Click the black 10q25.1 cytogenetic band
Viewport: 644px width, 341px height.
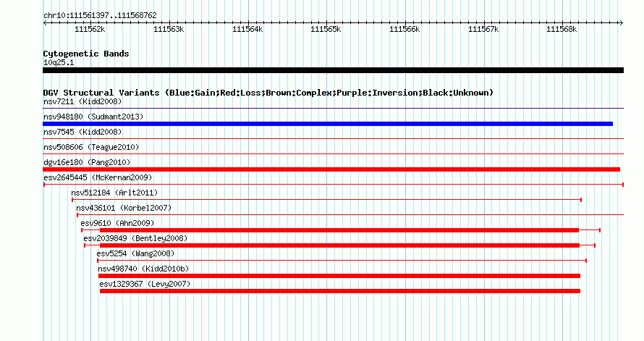pos(333,70)
